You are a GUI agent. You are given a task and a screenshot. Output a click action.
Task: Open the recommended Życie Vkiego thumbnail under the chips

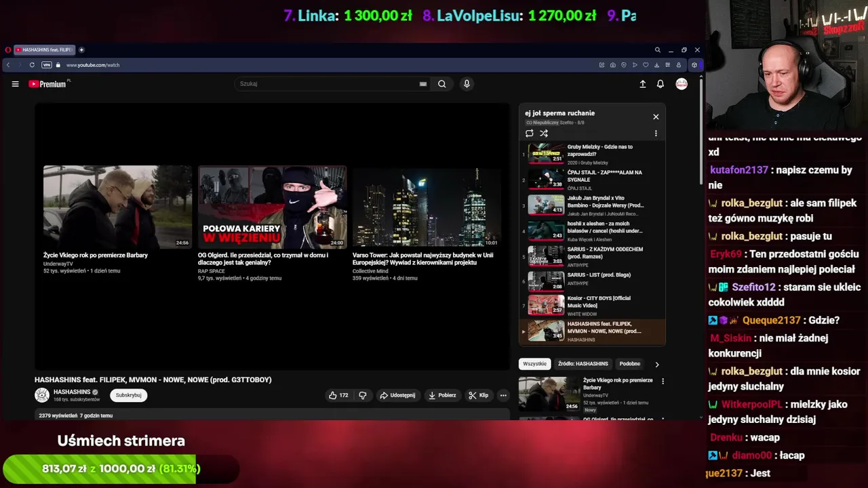tap(549, 394)
